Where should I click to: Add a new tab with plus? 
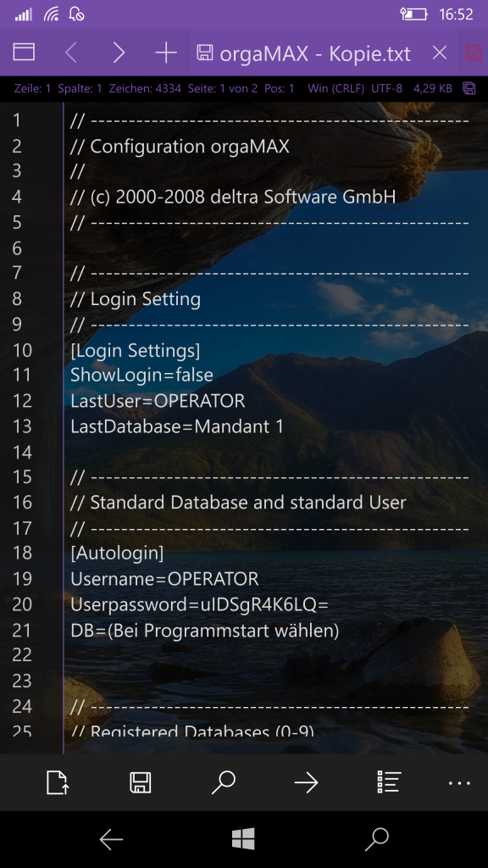pos(166,53)
